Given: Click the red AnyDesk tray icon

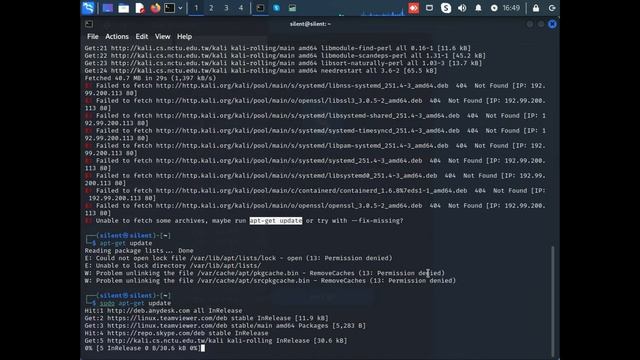Looking at the screenshot, I should 413,8.
